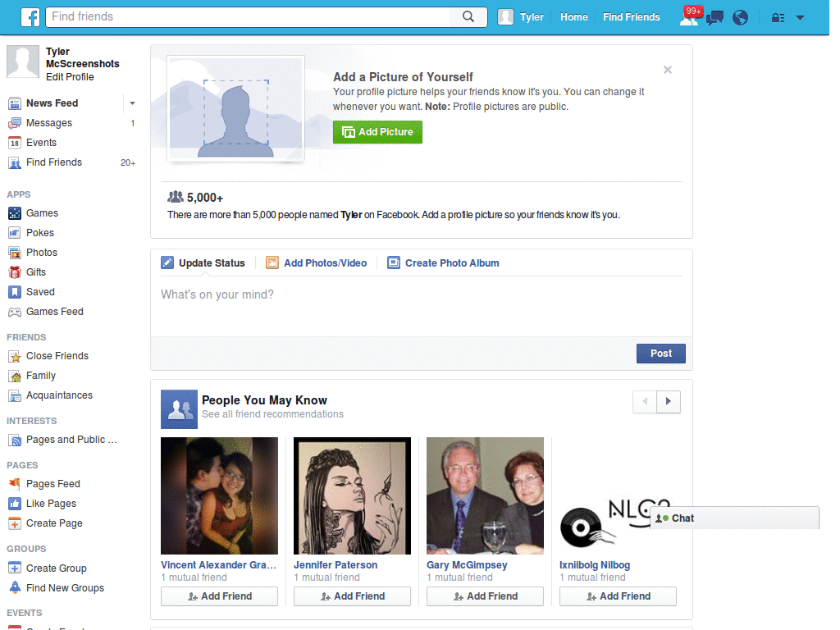Add Jennifer Paterson as friend

(352, 597)
